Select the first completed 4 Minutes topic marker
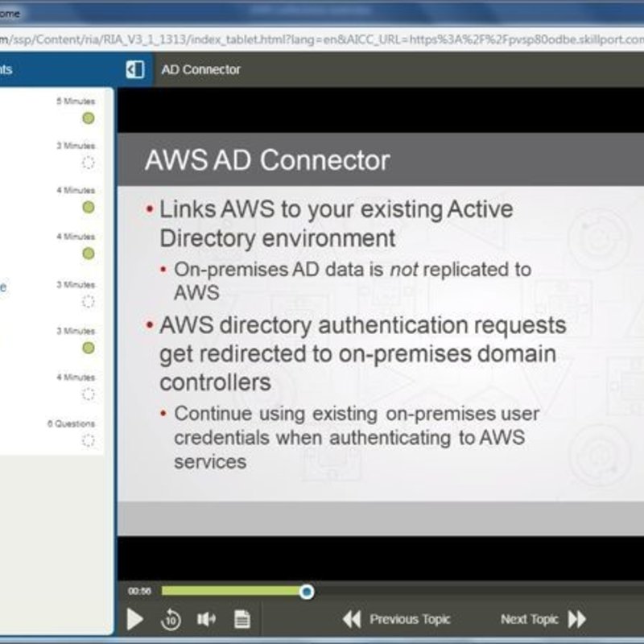This screenshot has width=644, height=644. (89, 208)
